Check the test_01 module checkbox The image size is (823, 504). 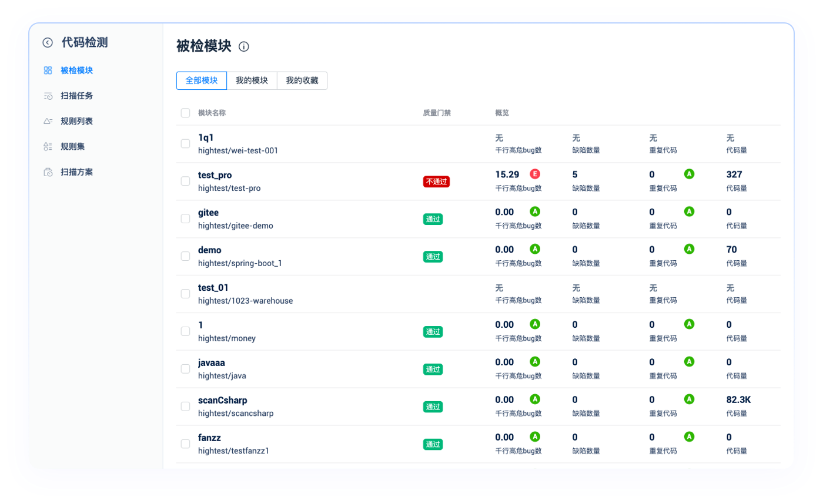185,294
